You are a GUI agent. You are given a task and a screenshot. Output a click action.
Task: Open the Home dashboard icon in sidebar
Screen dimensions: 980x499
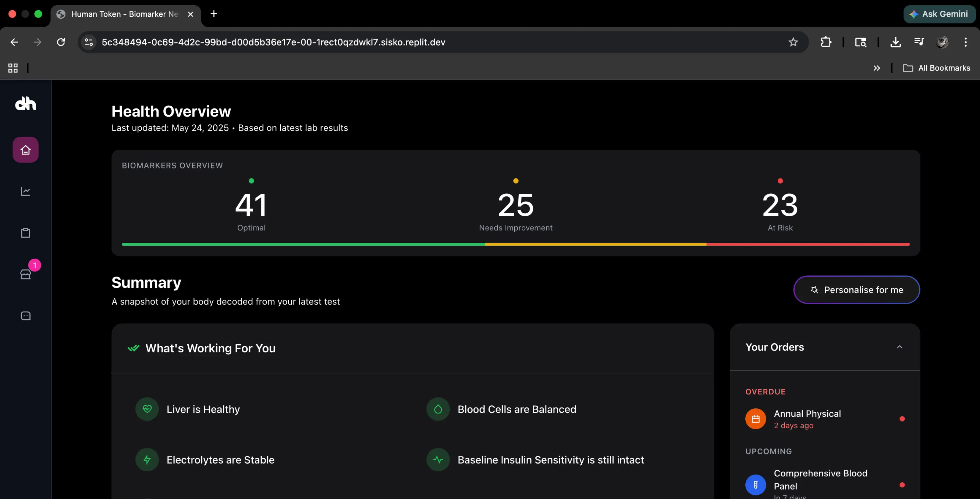point(25,149)
